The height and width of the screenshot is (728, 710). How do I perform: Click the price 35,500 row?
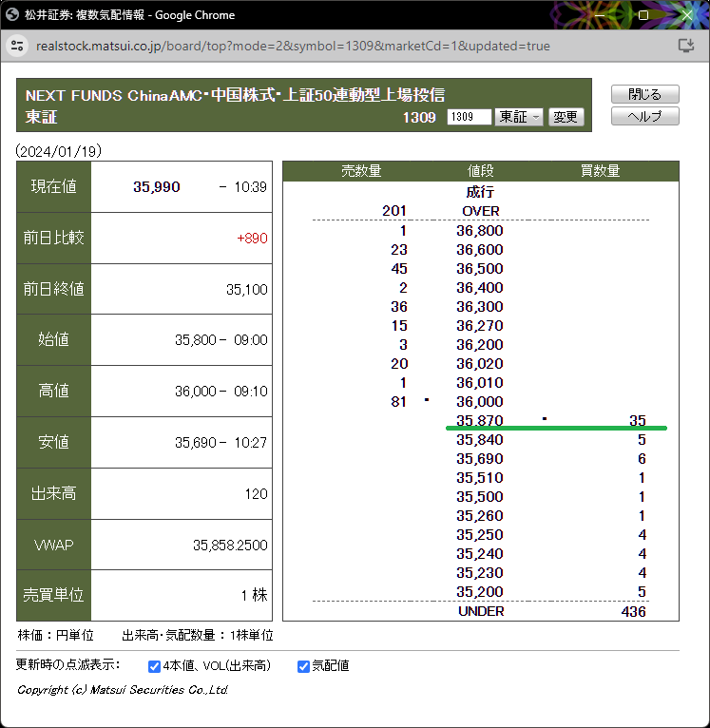pyautogui.click(x=480, y=497)
